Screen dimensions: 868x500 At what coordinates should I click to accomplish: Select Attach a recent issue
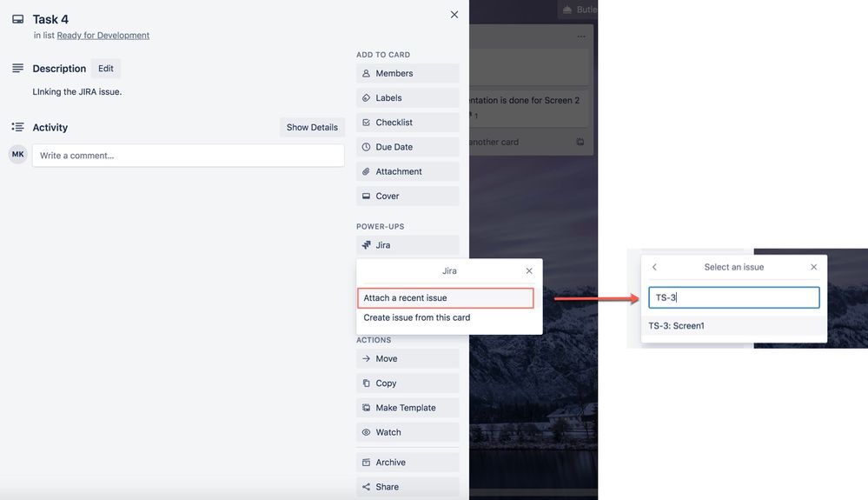point(446,298)
